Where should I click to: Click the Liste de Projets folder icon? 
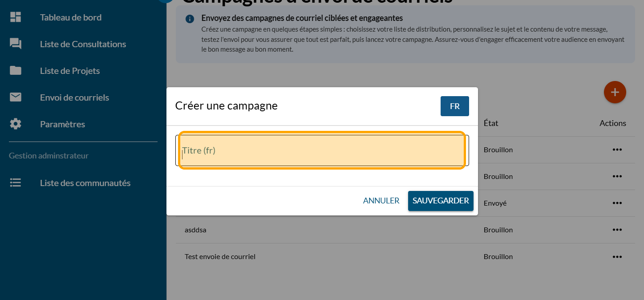click(16, 71)
